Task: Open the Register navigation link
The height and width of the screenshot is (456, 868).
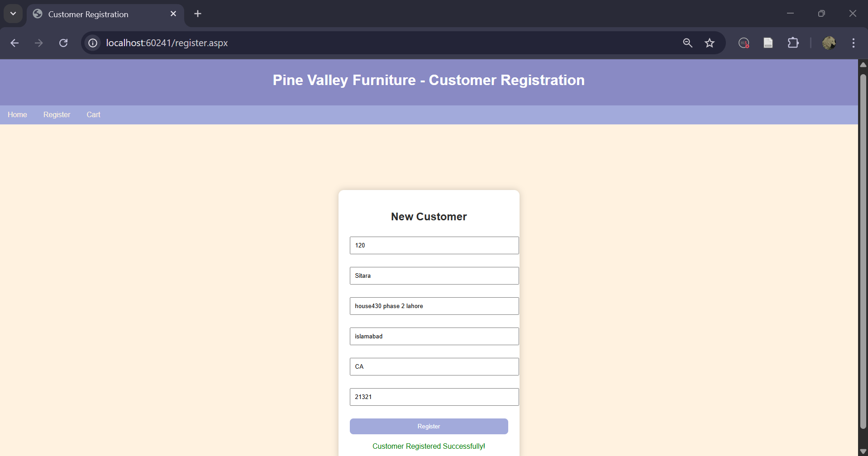Action: pos(57,115)
